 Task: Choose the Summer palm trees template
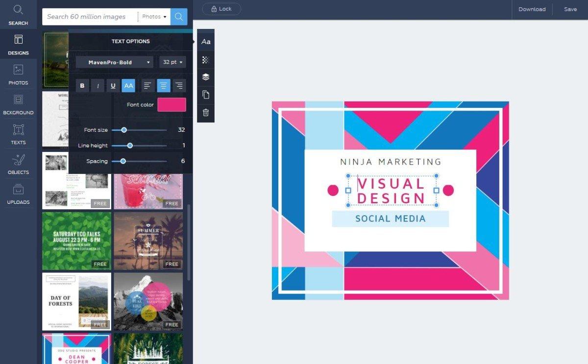point(148,241)
